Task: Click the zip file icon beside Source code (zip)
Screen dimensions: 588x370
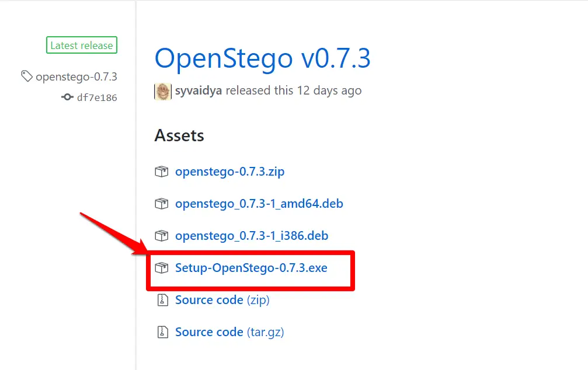Action: [x=162, y=300]
